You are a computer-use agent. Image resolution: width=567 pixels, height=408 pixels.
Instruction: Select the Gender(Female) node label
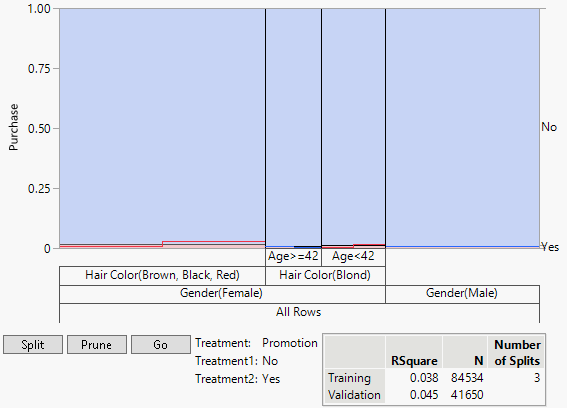pyautogui.click(x=221, y=293)
